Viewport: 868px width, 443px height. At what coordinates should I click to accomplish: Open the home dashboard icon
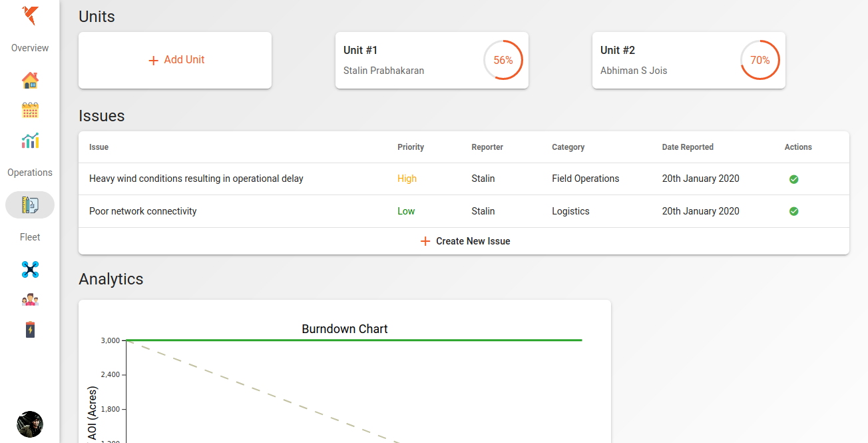30,81
